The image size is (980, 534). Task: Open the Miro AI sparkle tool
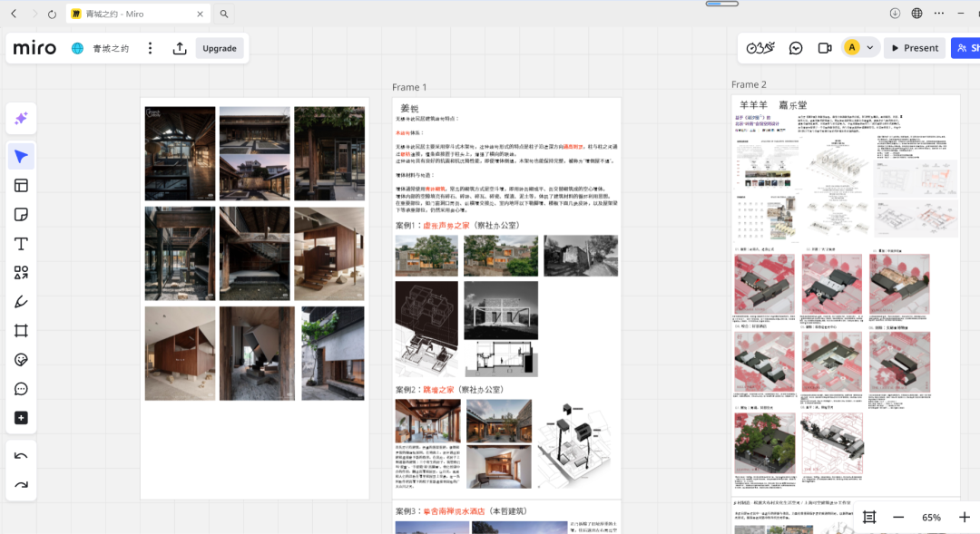[21, 119]
